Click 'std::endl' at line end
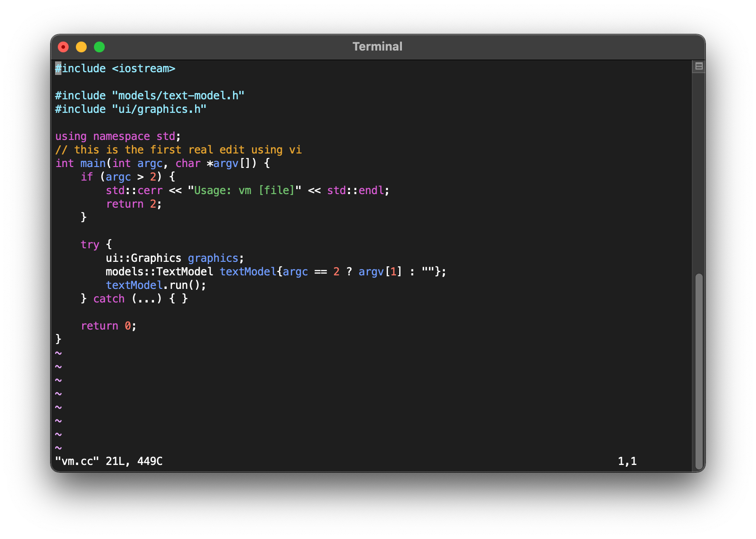 click(355, 191)
